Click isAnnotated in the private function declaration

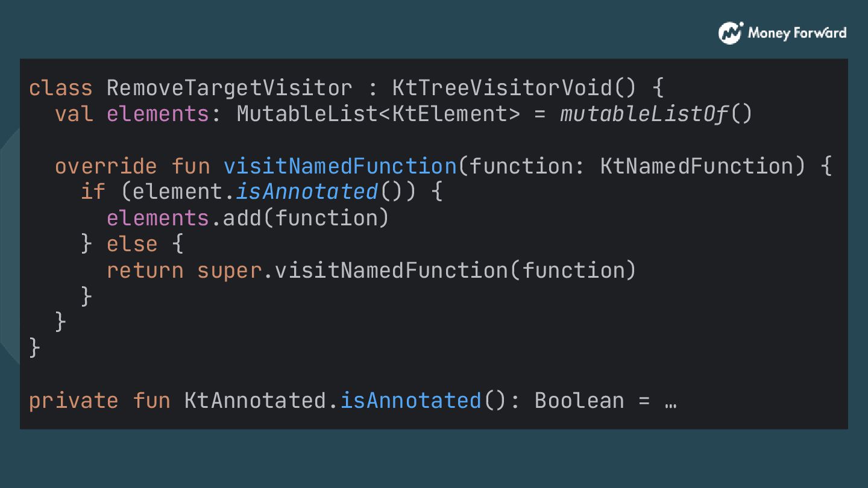(x=410, y=401)
